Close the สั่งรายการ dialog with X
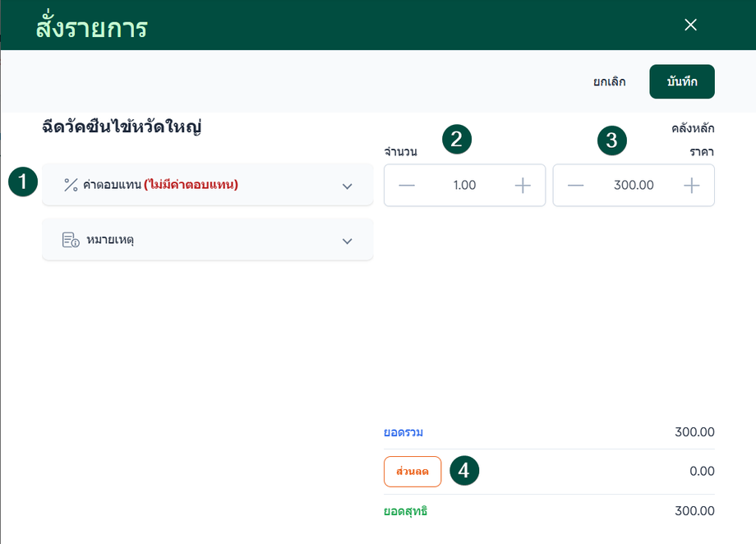Screen dimensions: 756x544 [690, 25]
